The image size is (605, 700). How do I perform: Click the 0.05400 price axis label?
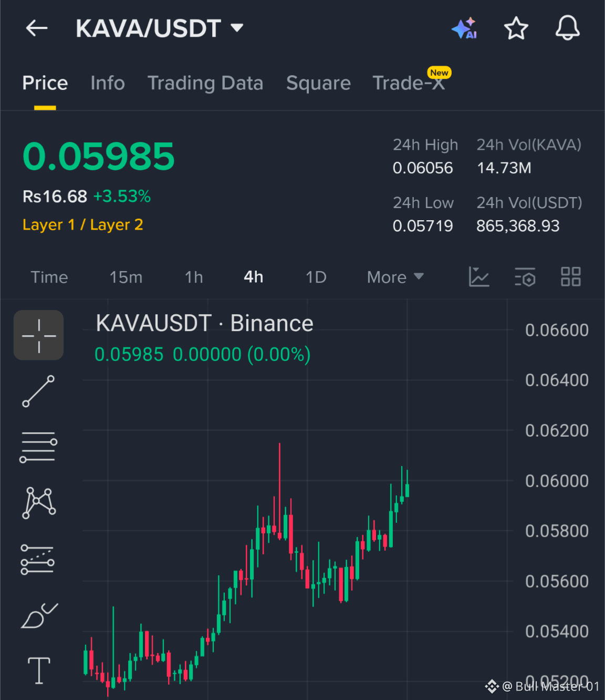pyautogui.click(x=557, y=632)
